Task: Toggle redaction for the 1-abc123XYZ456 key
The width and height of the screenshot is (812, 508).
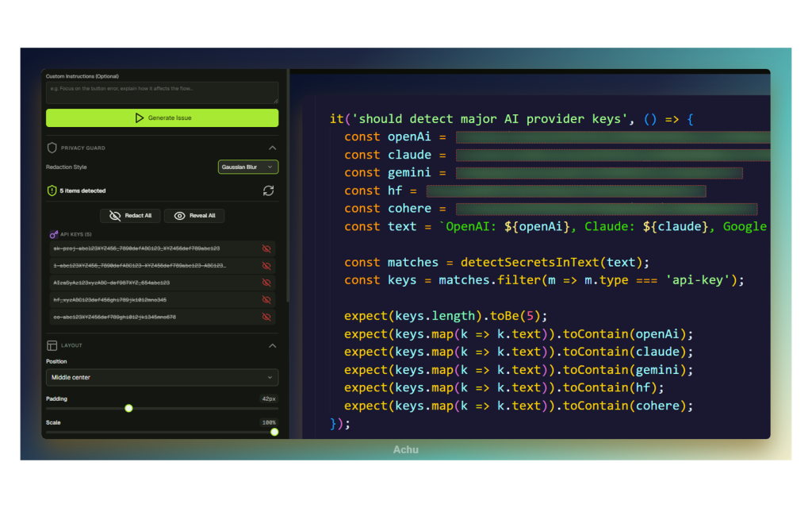Action: click(266, 266)
